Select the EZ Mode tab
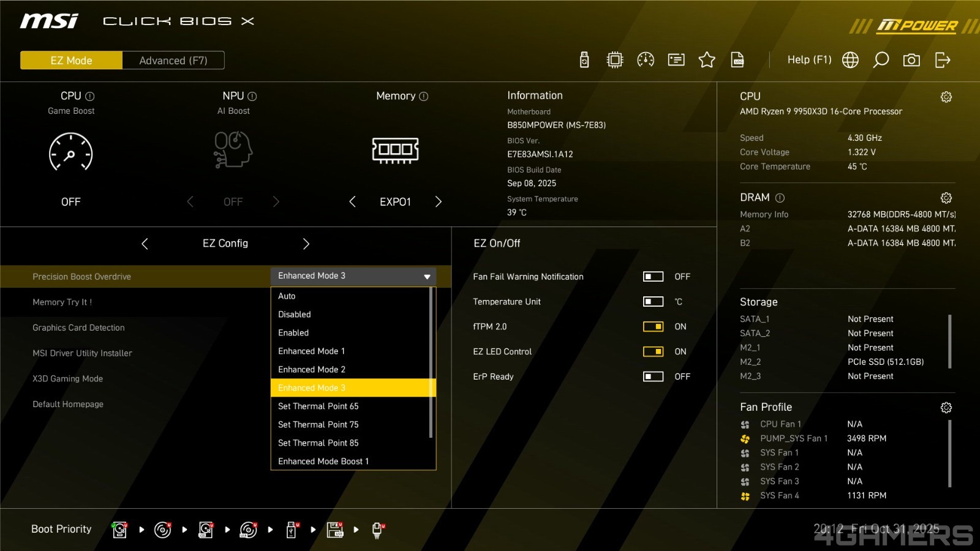 click(71, 61)
